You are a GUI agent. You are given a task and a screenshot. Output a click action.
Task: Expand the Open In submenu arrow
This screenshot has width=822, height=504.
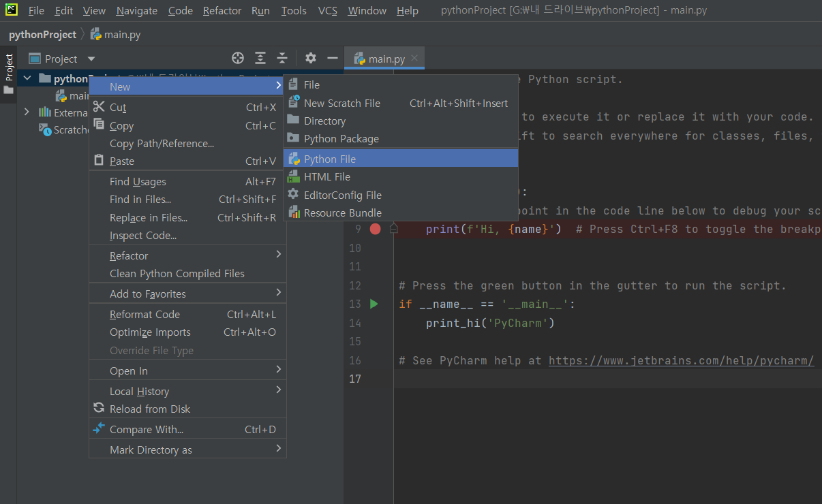(x=278, y=369)
